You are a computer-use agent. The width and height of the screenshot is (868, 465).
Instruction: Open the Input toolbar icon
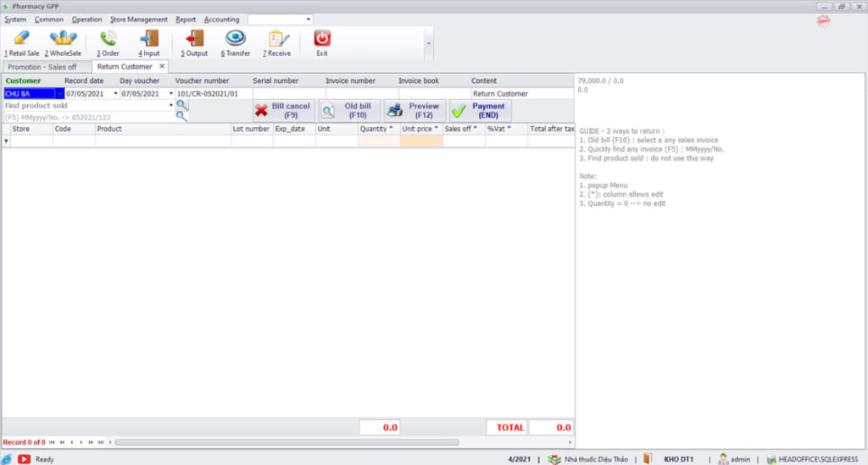click(x=149, y=39)
